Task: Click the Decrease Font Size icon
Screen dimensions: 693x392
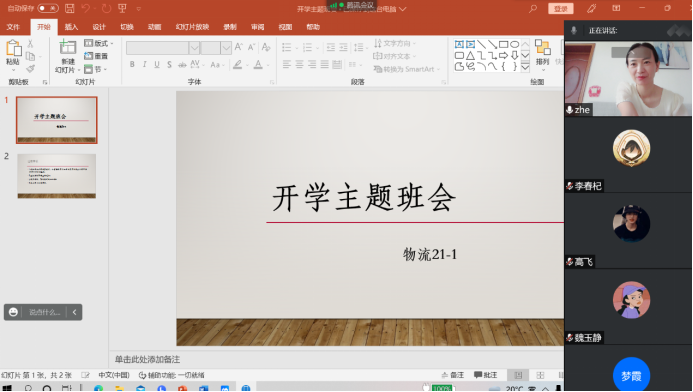Action: (251, 47)
